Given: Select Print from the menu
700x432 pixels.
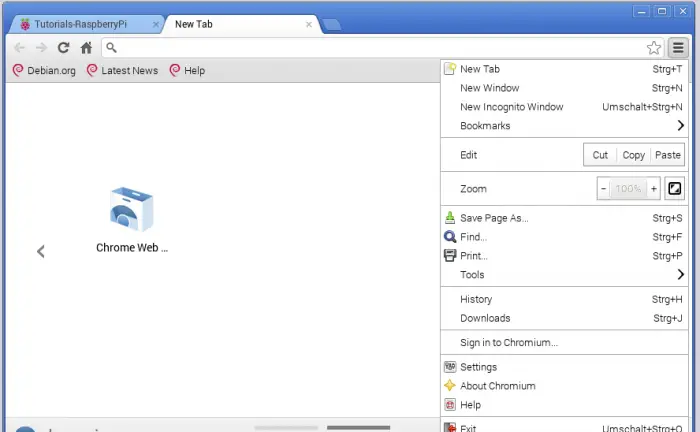Looking at the screenshot, I should tap(564, 256).
